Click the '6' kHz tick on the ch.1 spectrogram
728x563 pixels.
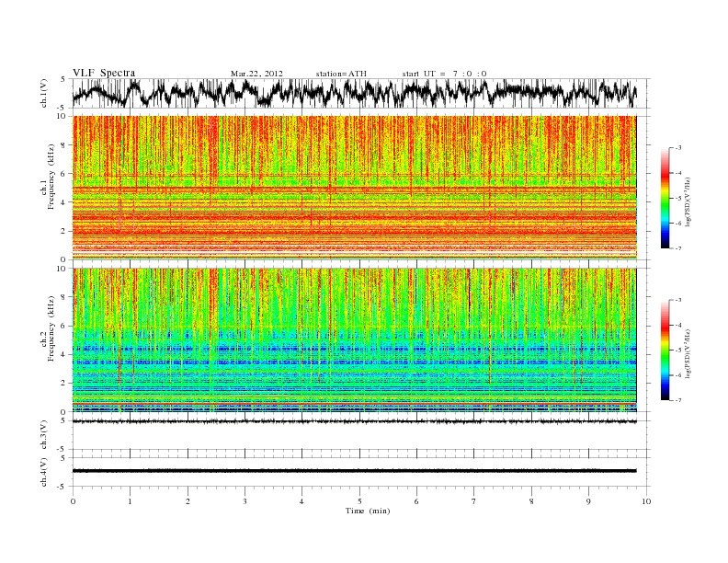pyautogui.click(x=64, y=174)
